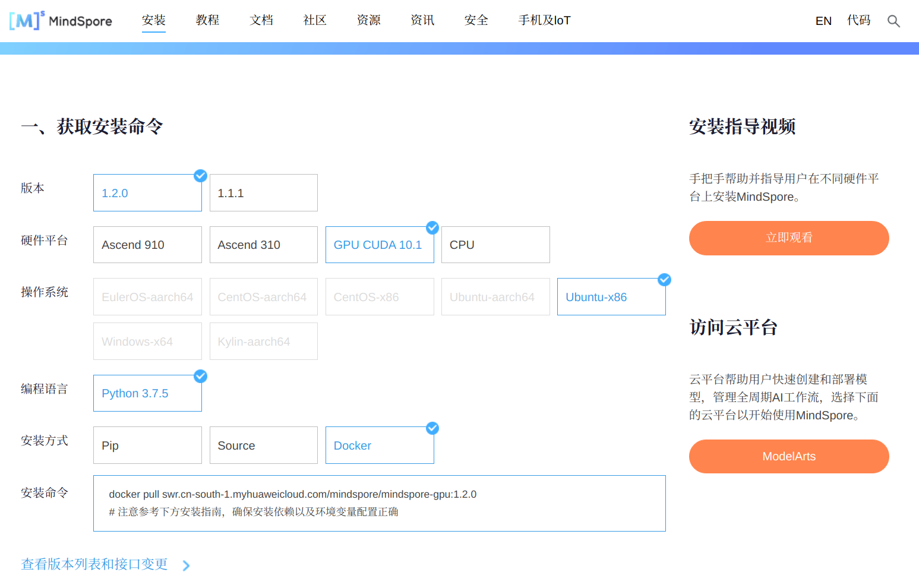
Task: Click the 访问云平台 heading
Action: (733, 327)
